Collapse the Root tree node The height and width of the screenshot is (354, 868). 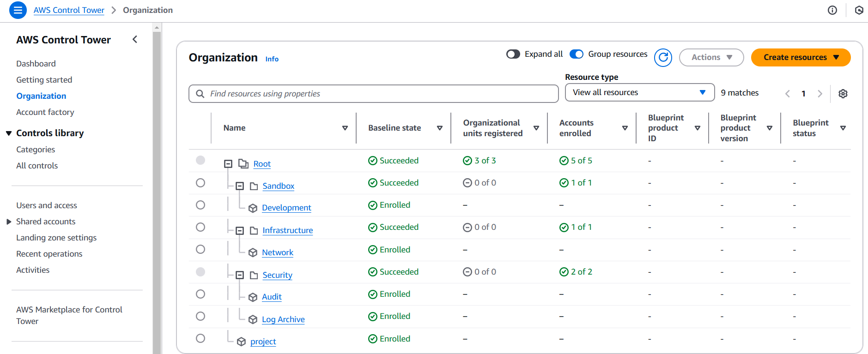(x=228, y=164)
